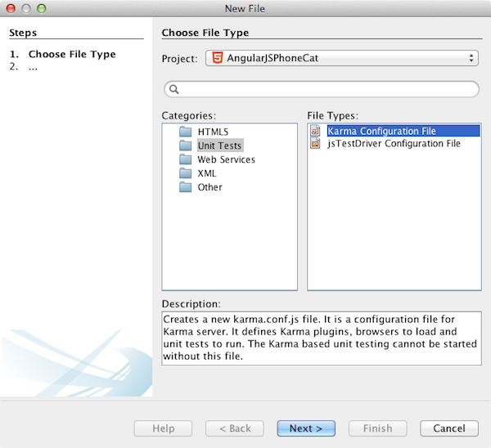Click the Karma Configuration File icon
The image size is (491, 448).
coord(316,131)
